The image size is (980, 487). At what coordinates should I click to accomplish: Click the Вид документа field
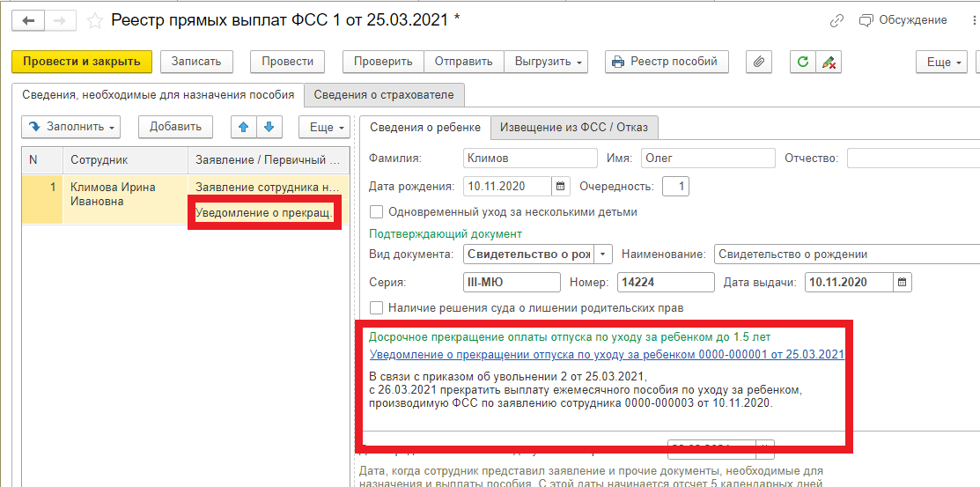click(x=529, y=255)
